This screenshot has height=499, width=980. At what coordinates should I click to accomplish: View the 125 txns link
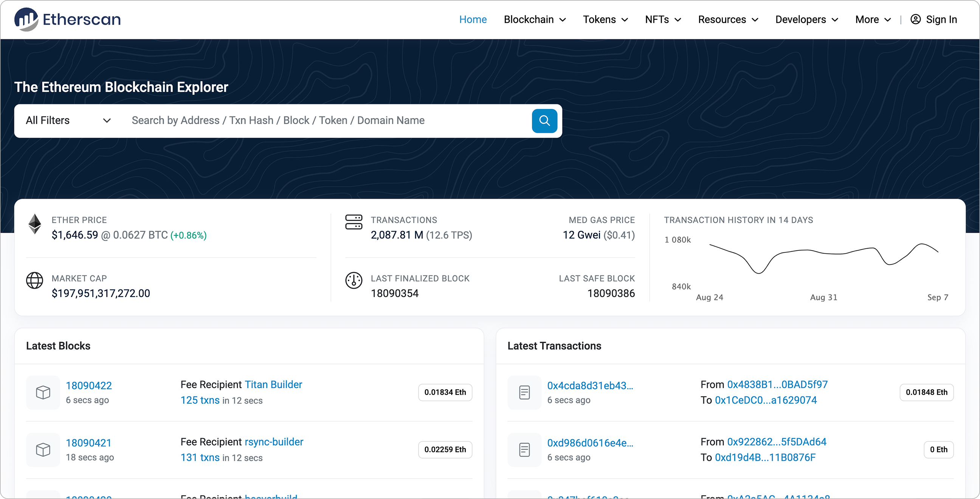200,400
